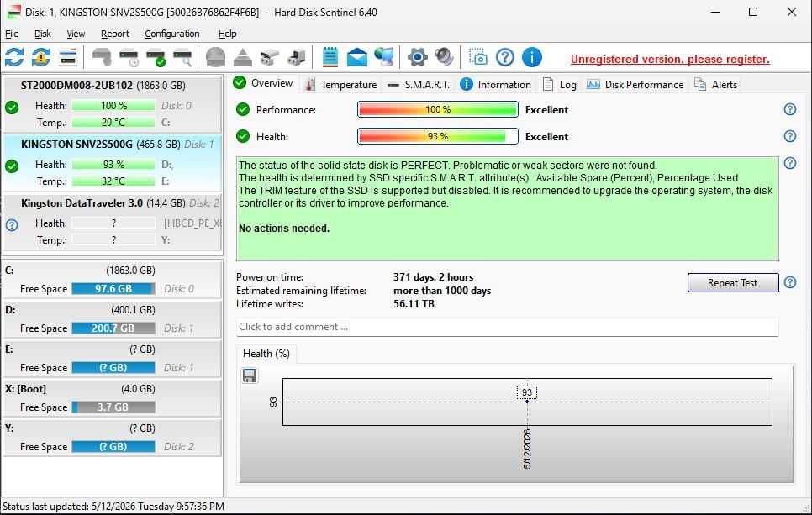Click the disk list view toolbar icon
The height and width of the screenshot is (515, 812).
[68, 57]
